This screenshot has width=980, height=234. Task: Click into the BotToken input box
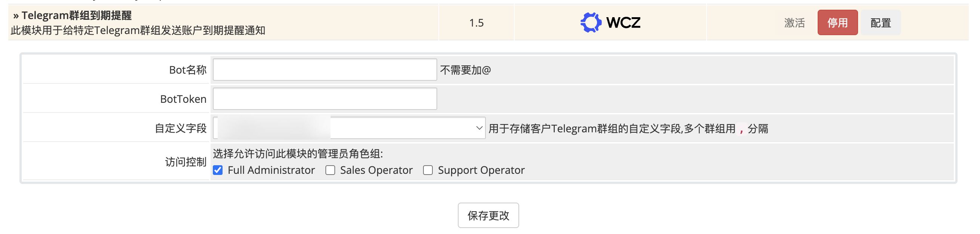pos(325,99)
